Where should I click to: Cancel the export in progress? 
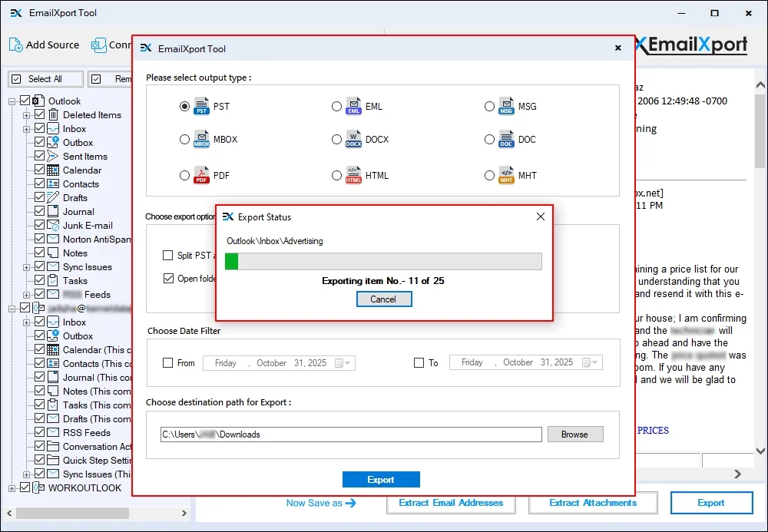[383, 299]
